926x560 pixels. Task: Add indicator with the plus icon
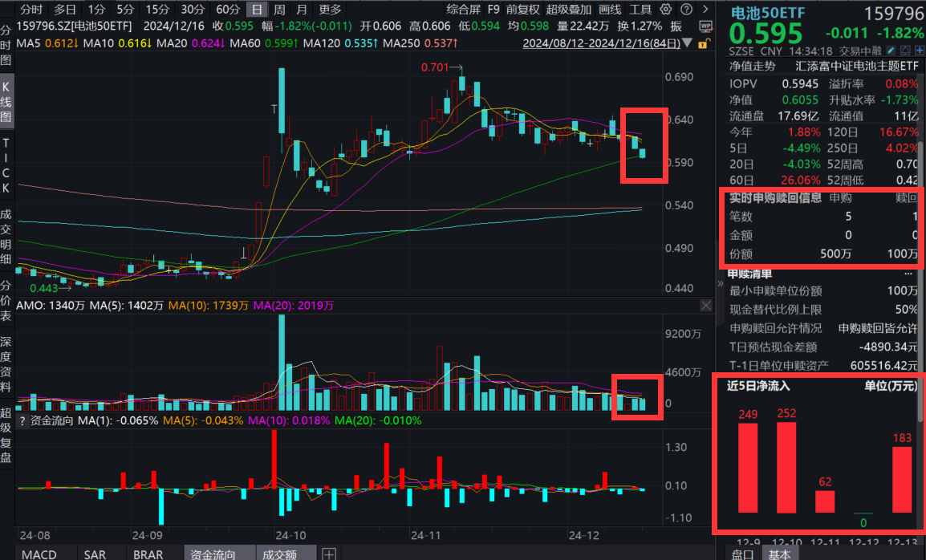[328, 554]
